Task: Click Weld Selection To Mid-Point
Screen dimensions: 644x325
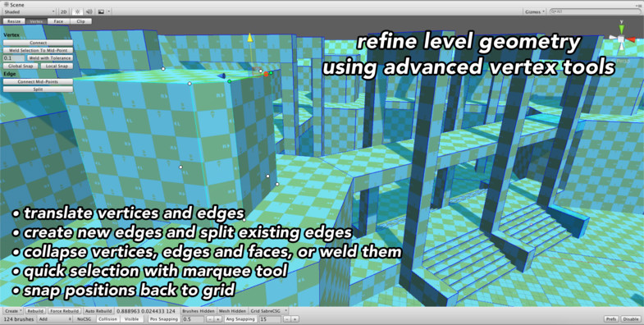Action: click(x=39, y=50)
